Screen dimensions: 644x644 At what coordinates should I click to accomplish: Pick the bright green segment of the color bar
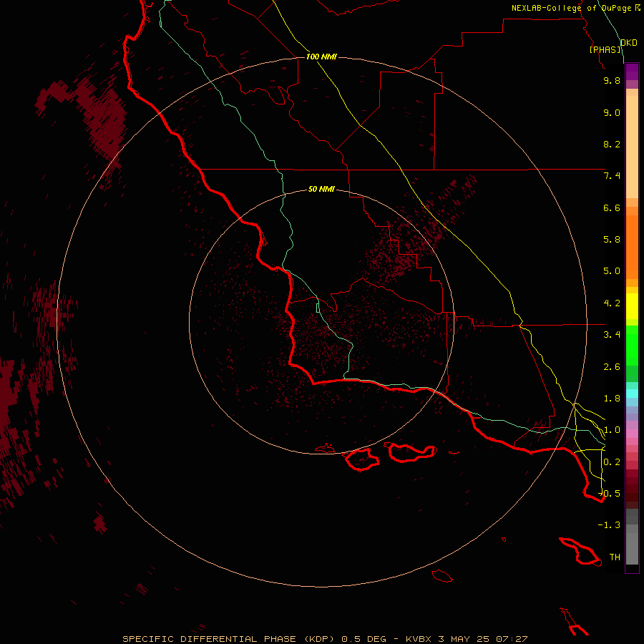coord(632,345)
